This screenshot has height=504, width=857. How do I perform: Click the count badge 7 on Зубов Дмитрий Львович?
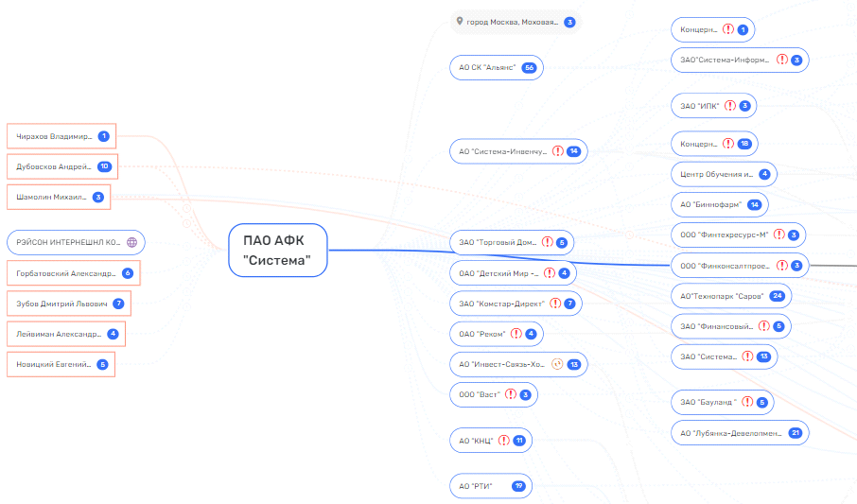point(118,304)
